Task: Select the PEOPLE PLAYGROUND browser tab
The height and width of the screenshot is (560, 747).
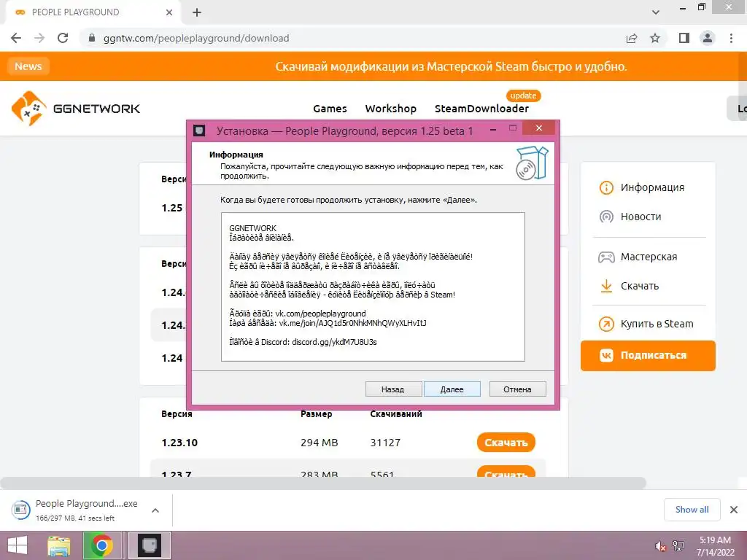Action: pyautogui.click(x=93, y=12)
